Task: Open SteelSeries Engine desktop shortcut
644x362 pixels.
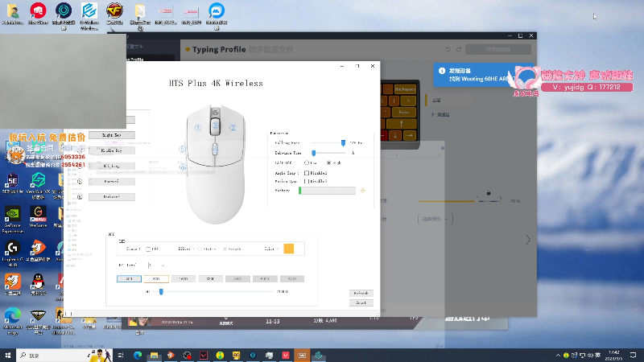Action: click(13, 183)
